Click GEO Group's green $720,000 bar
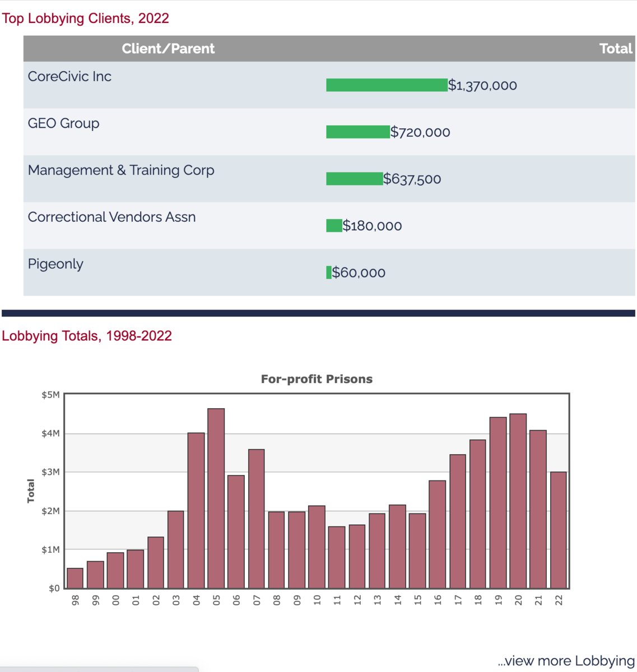Viewport: 637px width, 672px height. pos(357,132)
